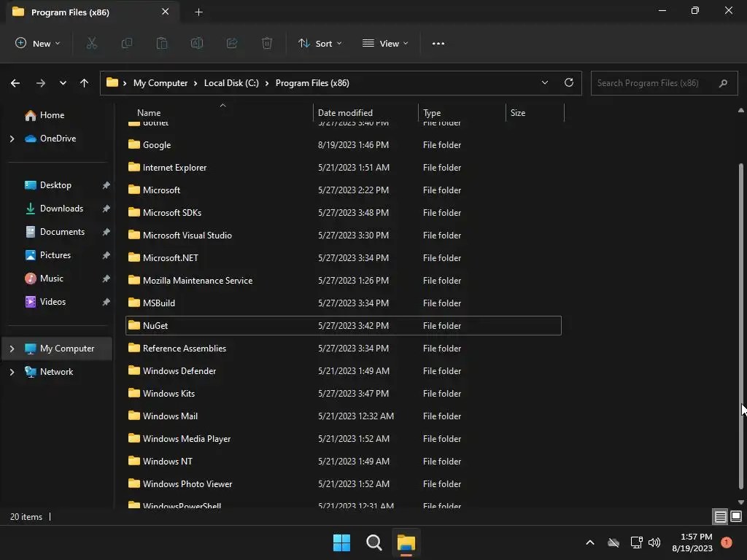Viewport: 747px width, 560px height.
Task: Refresh the Program Files (x86) view
Action: point(569,82)
